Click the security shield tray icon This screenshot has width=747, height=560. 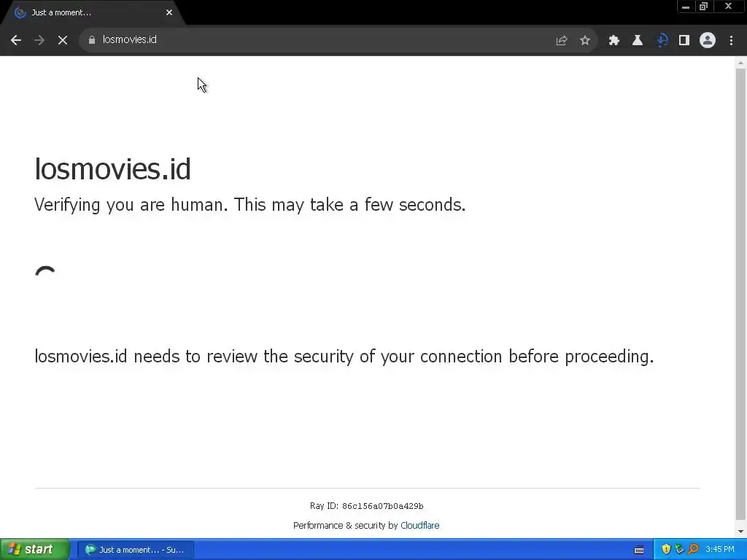[666, 550]
